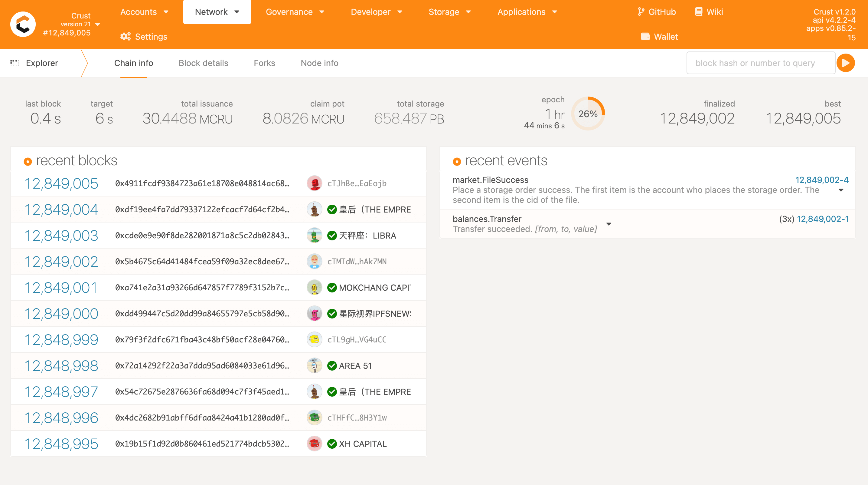Image resolution: width=868 pixels, height=485 pixels.
Task: Open the GitHub link icon
Action: [x=641, y=12]
